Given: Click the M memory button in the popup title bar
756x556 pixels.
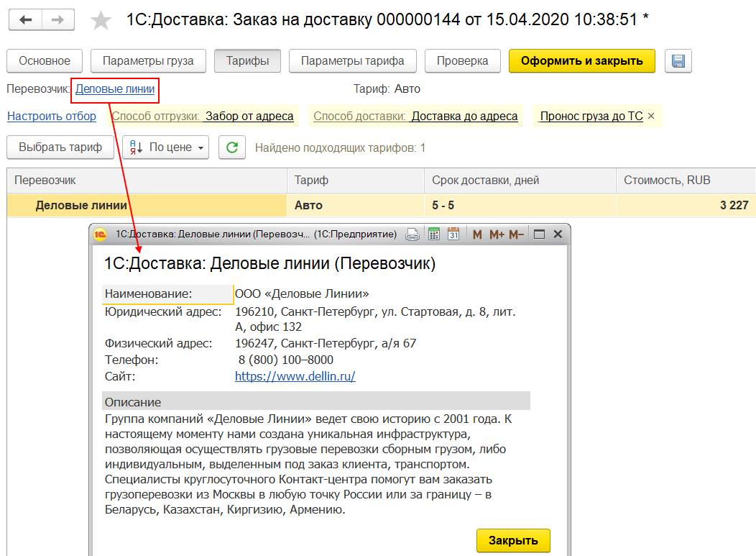Looking at the screenshot, I should pyautogui.click(x=477, y=234).
